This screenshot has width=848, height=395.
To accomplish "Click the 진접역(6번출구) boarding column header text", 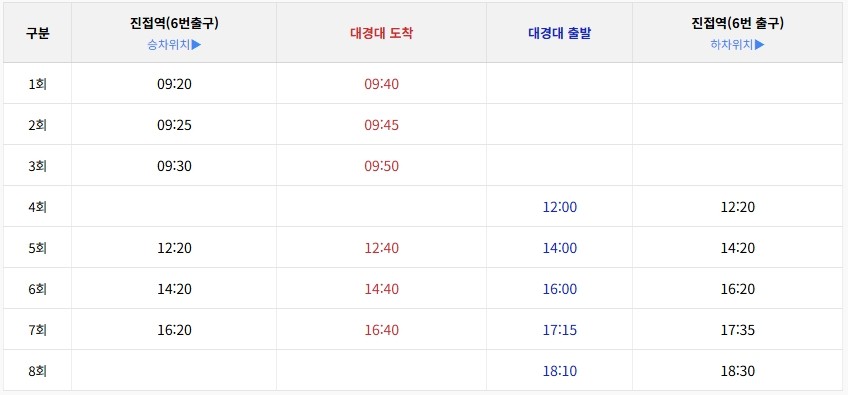I will pos(174,23).
